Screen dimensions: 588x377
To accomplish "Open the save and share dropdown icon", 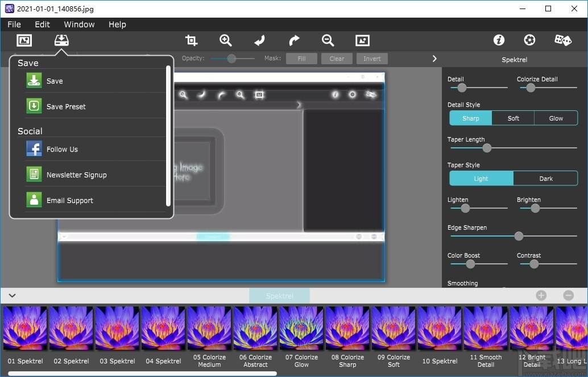I will [x=61, y=40].
